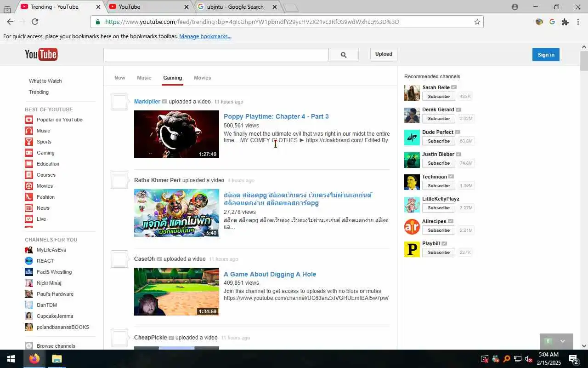Open notification center in system tray
This screenshot has width=588, height=368.
573,359
